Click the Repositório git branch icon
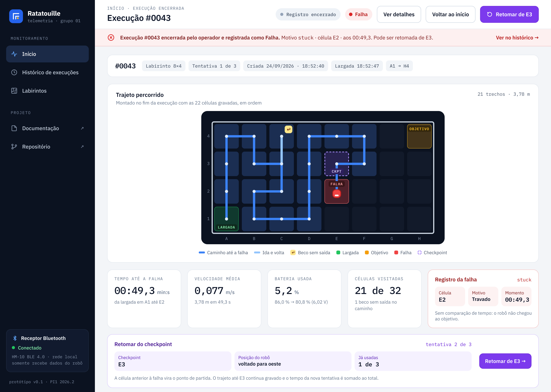Viewport: 551px width, 392px height. click(x=14, y=146)
